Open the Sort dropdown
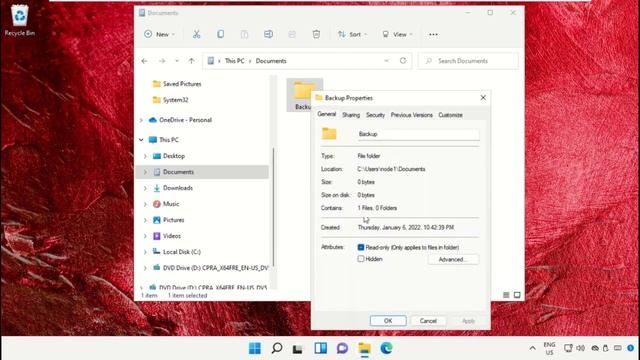640x360 pixels. coord(352,34)
